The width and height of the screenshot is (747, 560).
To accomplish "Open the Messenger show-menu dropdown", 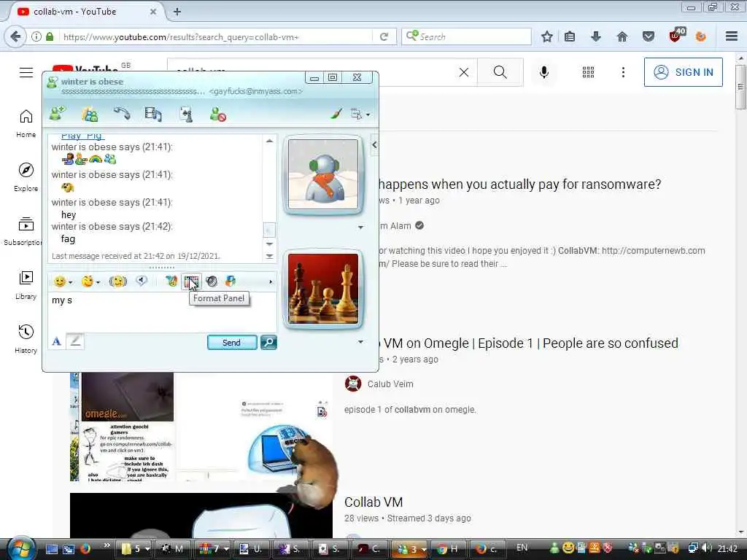I will 360,114.
